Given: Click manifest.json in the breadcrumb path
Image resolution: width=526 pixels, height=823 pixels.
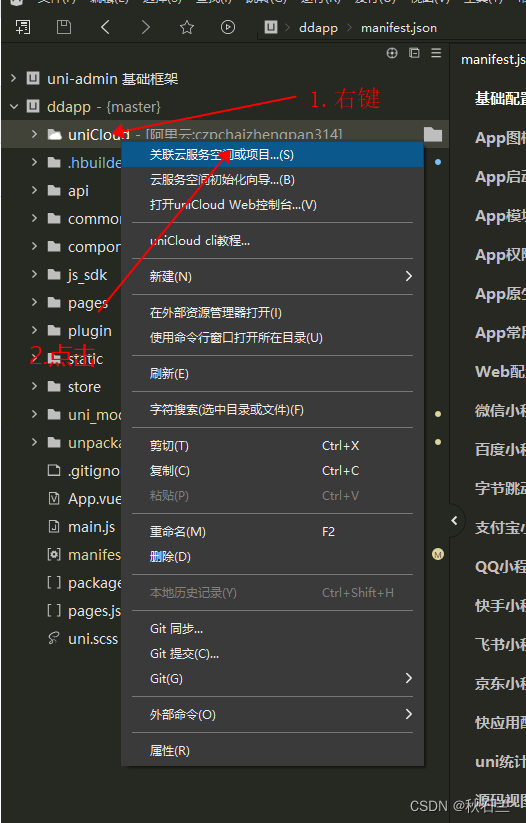Looking at the screenshot, I should pyautogui.click(x=398, y=27).
